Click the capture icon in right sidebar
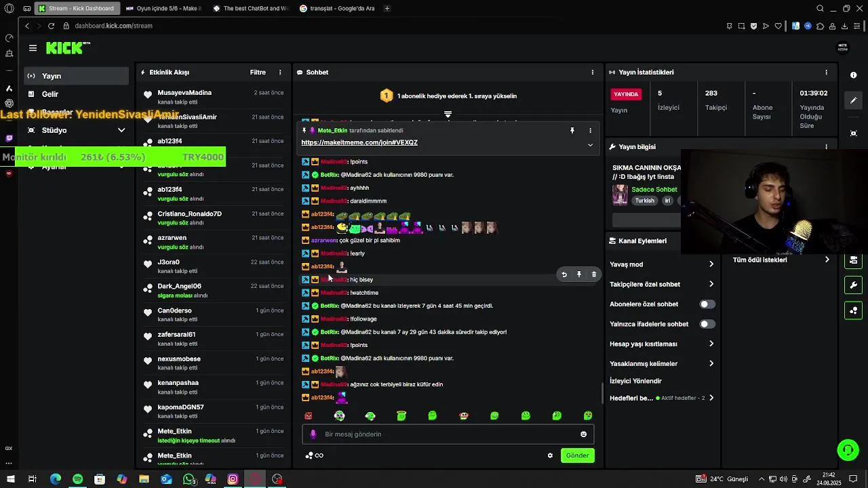The width and height of the screenshot is (868, 488). 854,134
